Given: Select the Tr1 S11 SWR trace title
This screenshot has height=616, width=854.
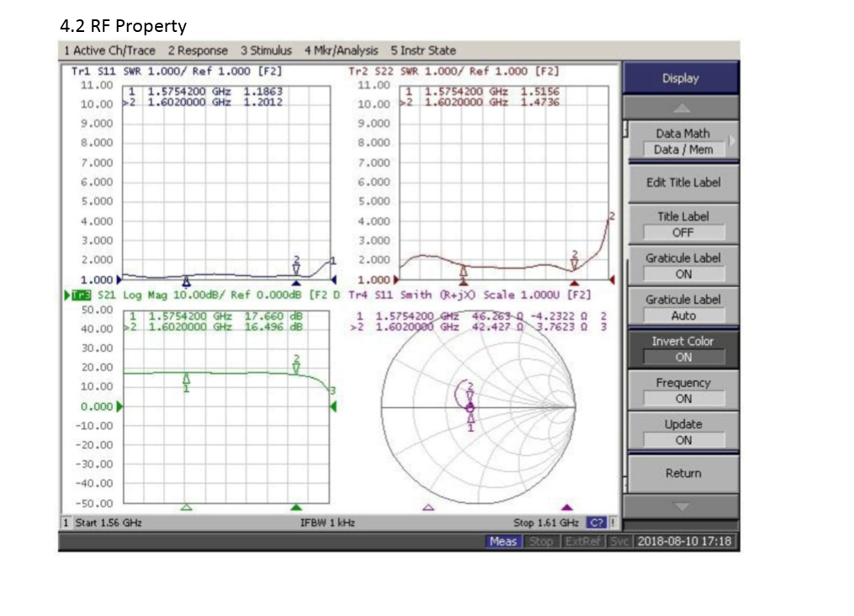Looking at the screenshot, I should coord(177,72).
